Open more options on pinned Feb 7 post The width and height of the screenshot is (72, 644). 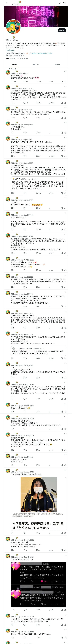(65, 71)
